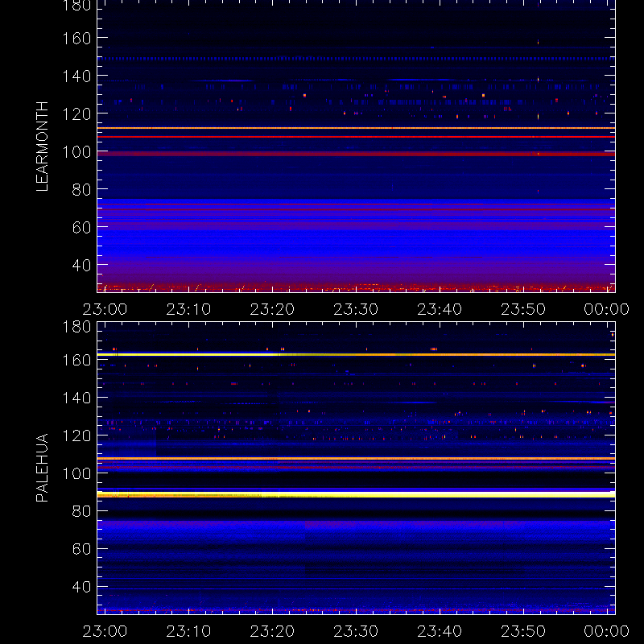Click the 00:00 time label under PALEHUA plot
This screenshot has height=644, width=644.
[607, 631]
